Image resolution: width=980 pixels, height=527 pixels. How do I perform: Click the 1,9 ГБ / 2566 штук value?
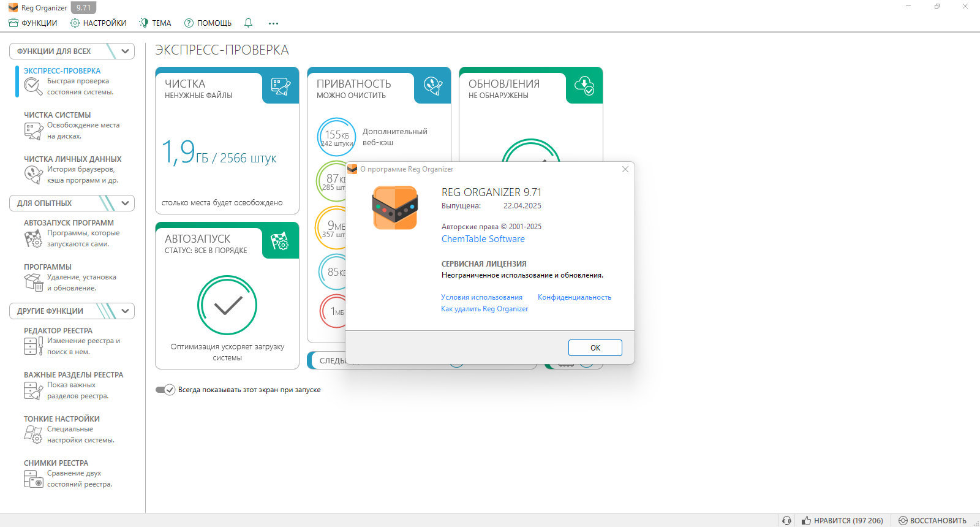219,153
